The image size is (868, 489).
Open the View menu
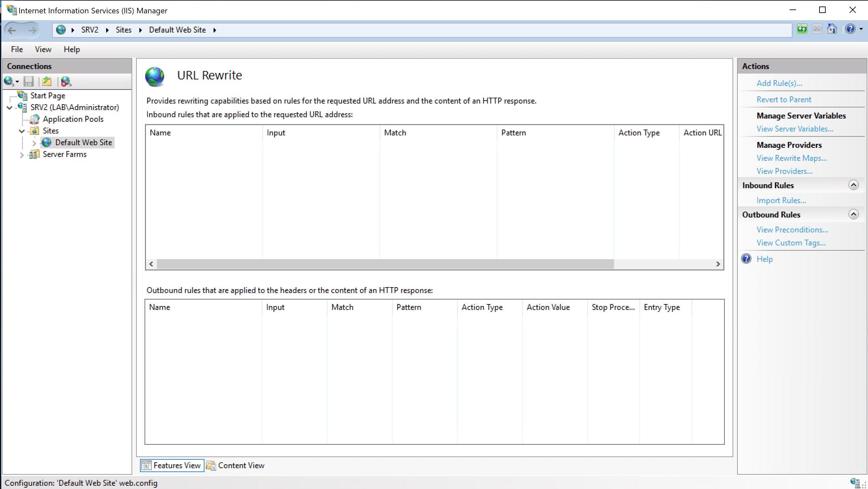(43, 49)
